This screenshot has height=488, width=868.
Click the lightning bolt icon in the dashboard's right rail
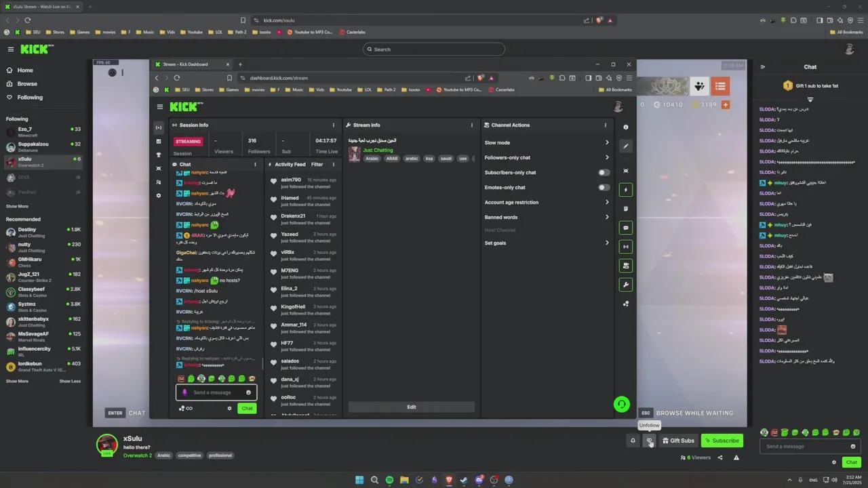coord(626,190)
